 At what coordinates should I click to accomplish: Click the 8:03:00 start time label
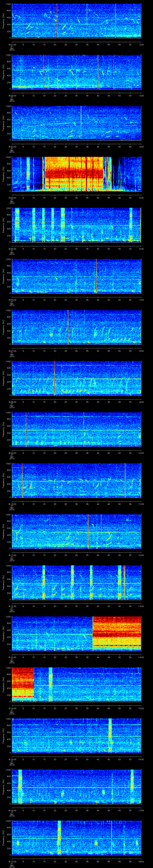coord(12,147)
